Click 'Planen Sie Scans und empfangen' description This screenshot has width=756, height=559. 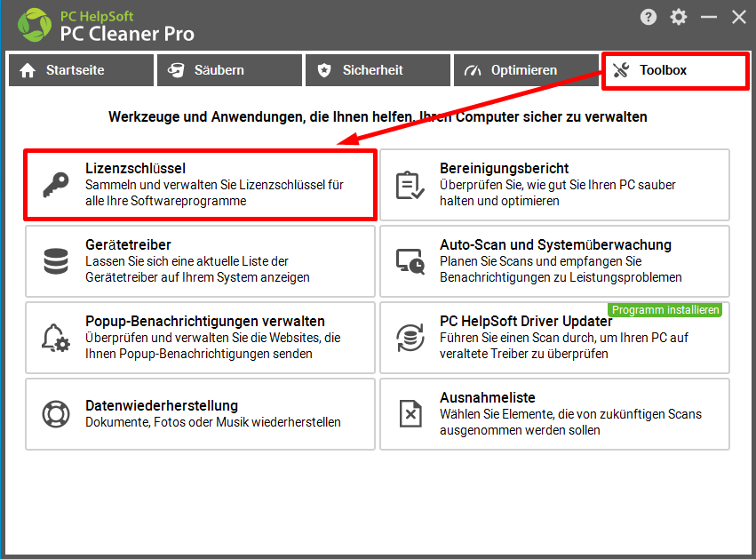click(561, 269)
